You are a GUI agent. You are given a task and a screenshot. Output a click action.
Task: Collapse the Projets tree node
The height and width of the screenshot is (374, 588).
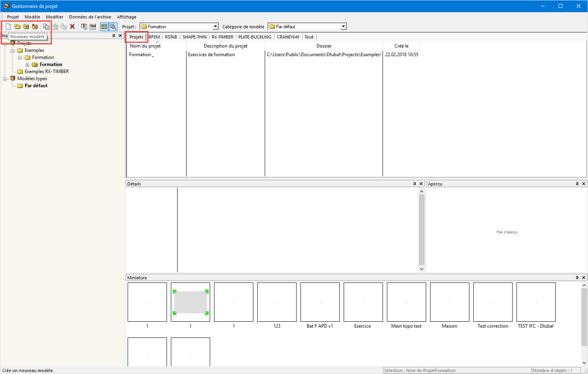pyautogui.click(x=5, y=43)
